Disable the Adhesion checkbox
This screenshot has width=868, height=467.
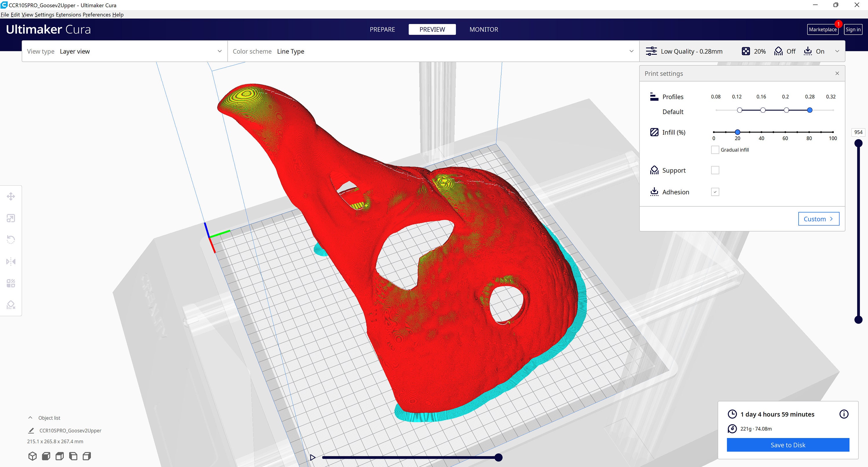pos(715,192)
